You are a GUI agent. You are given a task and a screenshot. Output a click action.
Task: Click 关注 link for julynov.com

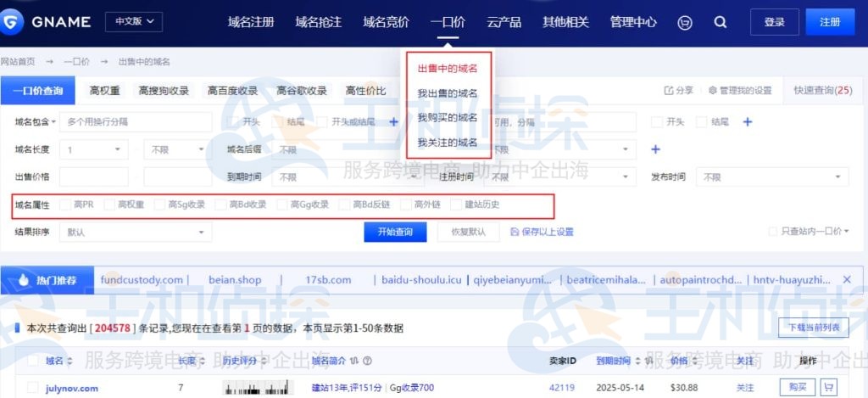[x=745, y=388]
